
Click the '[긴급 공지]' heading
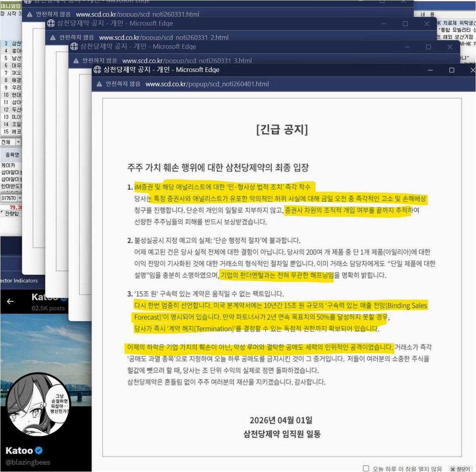[x=282, y=129]
